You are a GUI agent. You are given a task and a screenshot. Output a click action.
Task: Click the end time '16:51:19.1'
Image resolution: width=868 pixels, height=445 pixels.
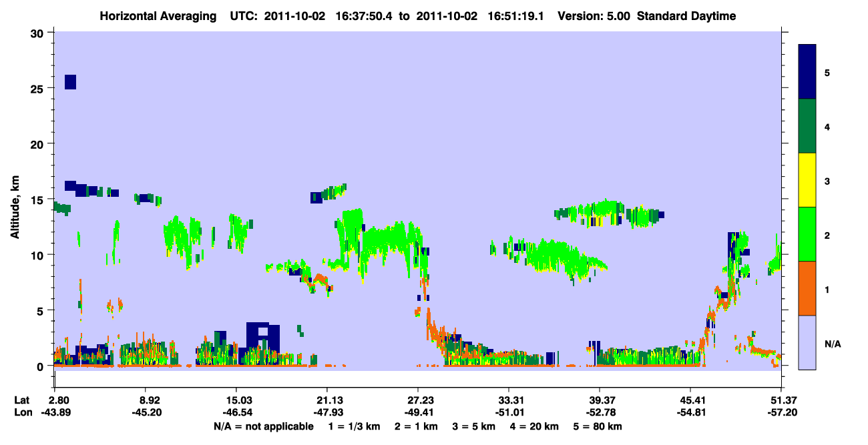click(517, 16)
